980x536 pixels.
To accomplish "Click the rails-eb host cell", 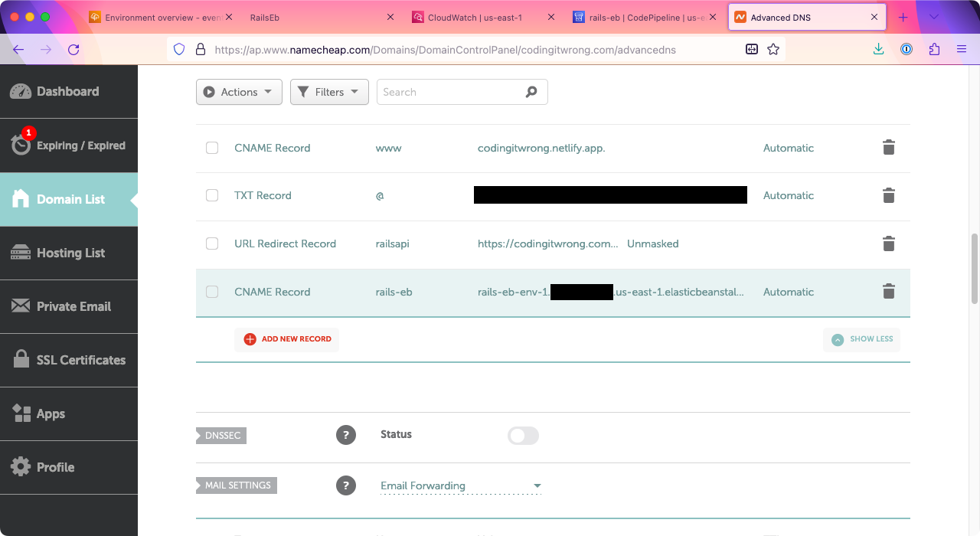I will pyautogui.click(x=394, y=292).
